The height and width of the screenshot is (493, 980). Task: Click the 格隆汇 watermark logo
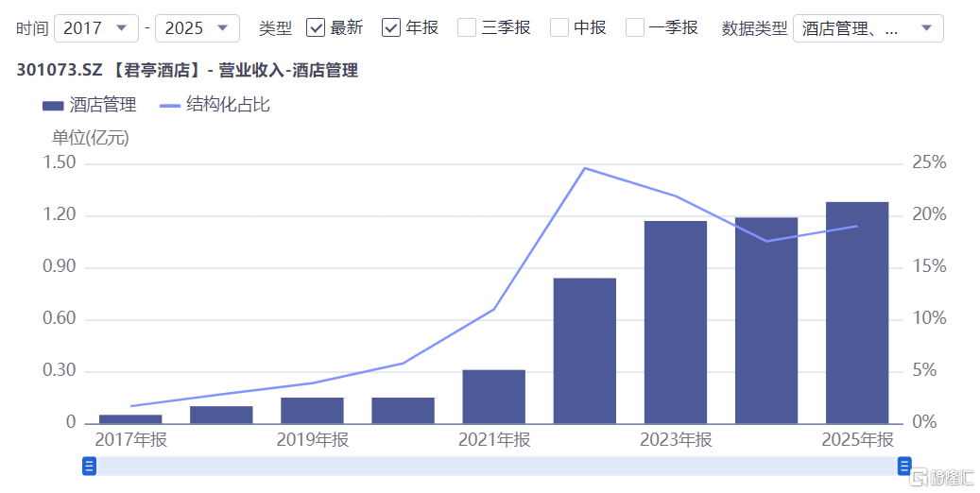coord(942,478)
